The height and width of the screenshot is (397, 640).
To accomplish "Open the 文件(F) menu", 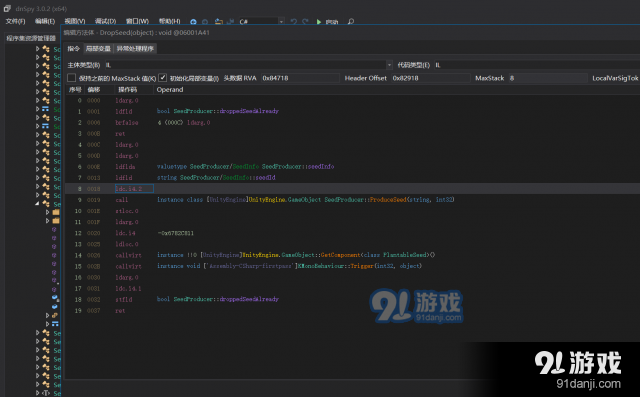I will [x=15, y=21].
